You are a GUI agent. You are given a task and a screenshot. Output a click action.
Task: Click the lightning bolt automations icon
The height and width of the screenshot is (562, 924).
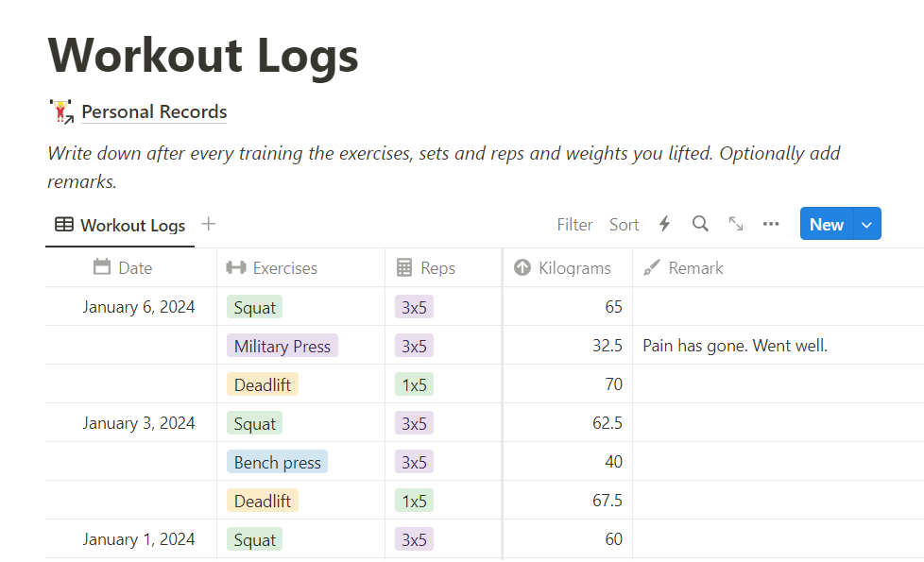pos(664,224)
